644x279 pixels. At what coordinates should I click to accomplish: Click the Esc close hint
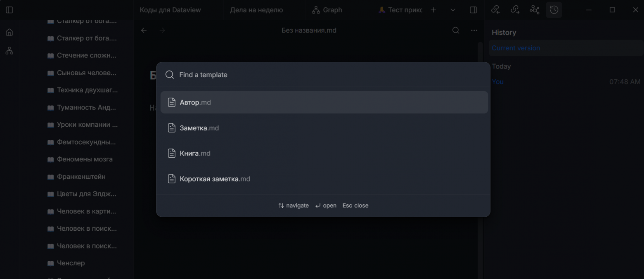355,206
